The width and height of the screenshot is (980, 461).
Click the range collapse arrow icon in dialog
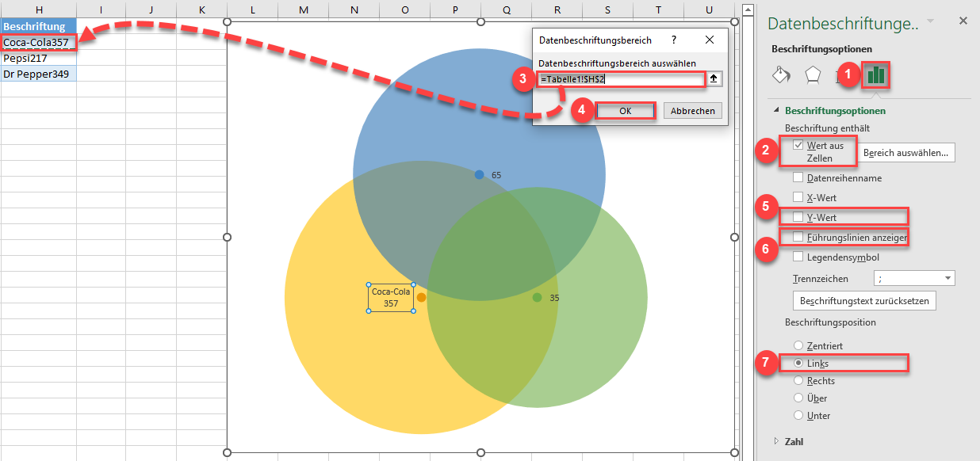714,79
